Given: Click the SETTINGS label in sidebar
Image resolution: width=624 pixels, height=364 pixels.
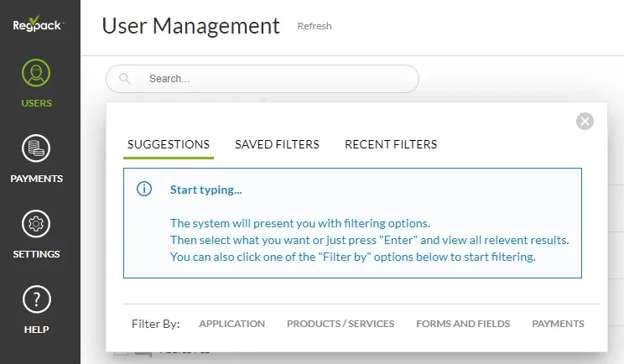Looking at the screenshot, I should (x=37, y=254).
